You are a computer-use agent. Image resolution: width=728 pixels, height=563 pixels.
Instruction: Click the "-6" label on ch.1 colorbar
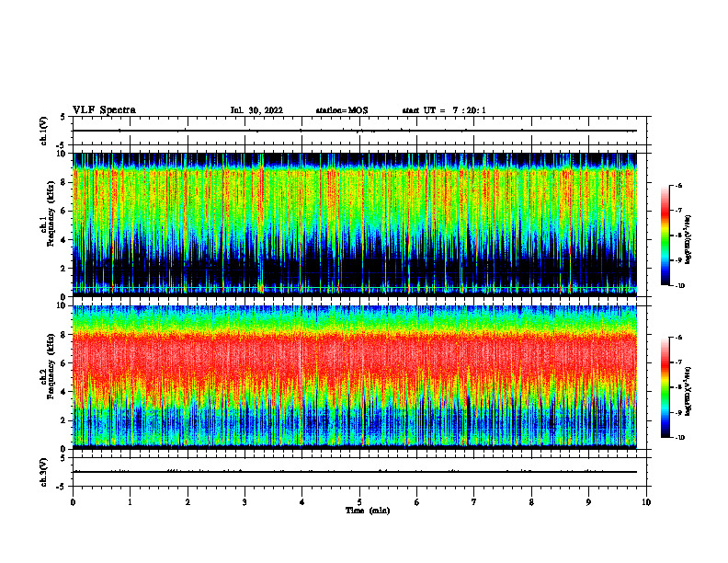[678, 185]
